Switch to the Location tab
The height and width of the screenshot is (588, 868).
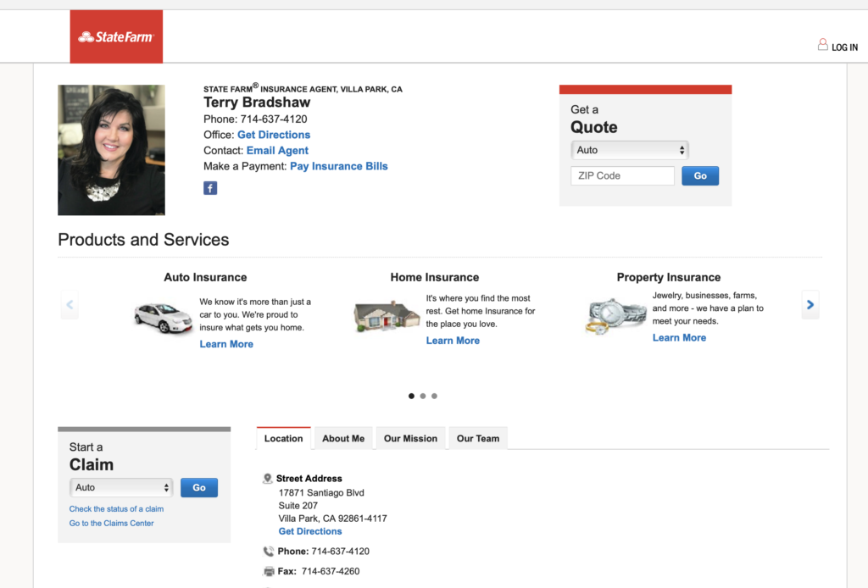pyautogui.click(x=283, y=439)
